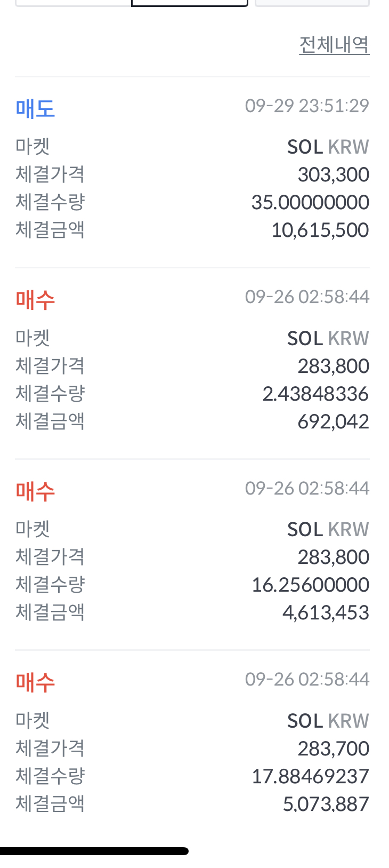
Task: Tap the 303,300 executed price value
Action: (333, 174)
